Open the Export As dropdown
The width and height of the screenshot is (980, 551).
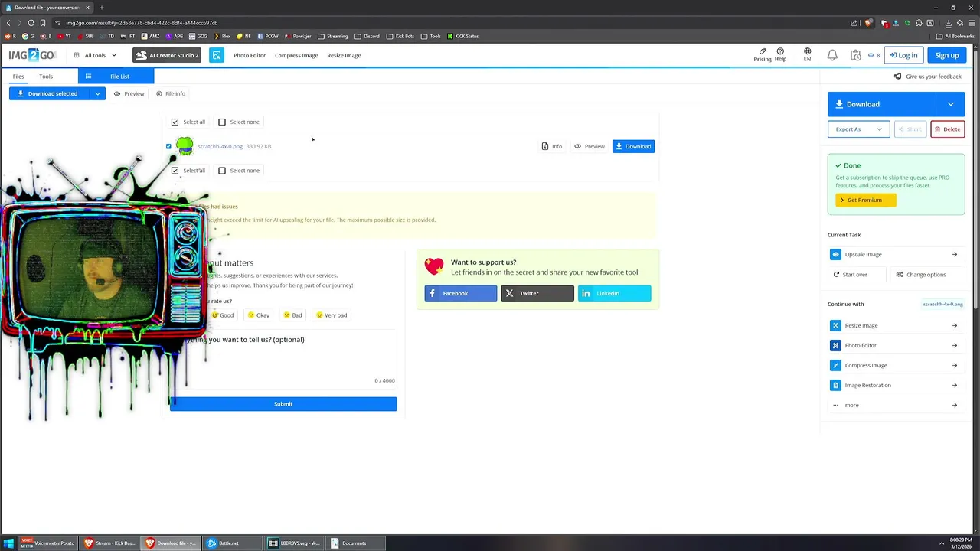[x=858, y=129]
